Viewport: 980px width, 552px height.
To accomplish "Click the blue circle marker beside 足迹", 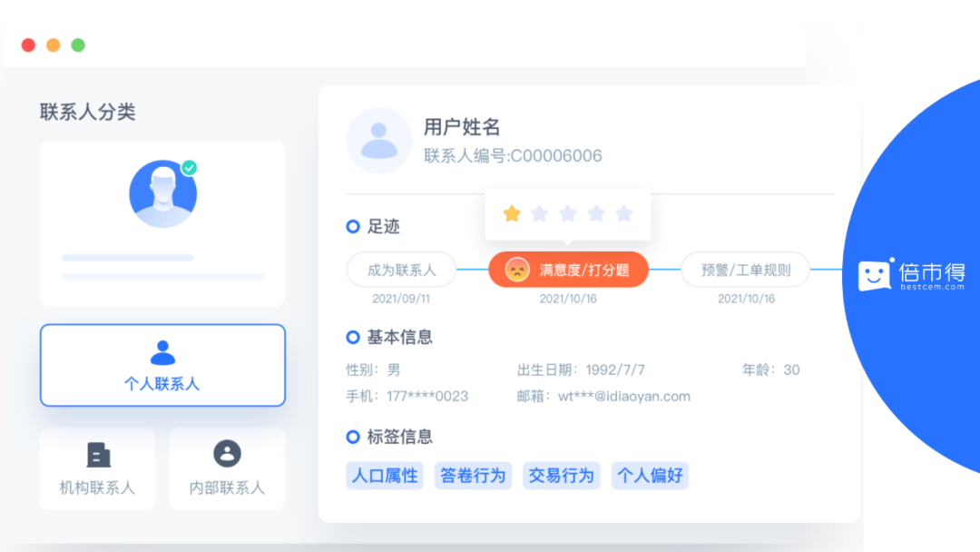I will (x=352, y=226).
